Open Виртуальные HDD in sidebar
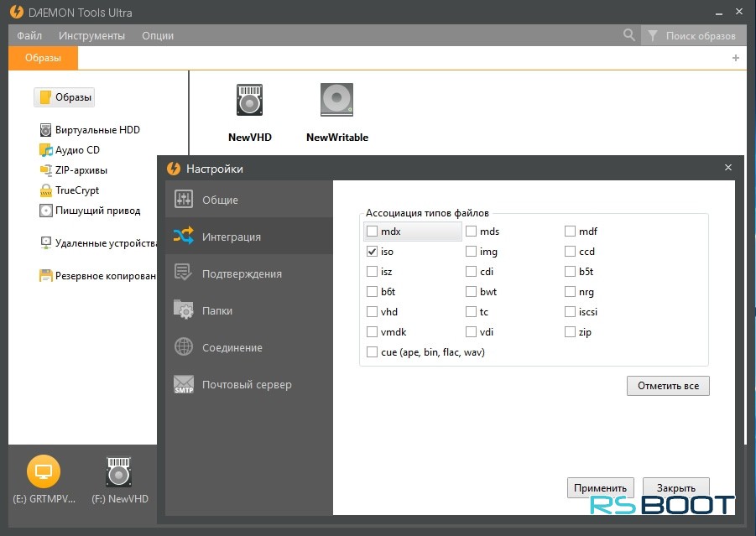 (x=90, y=130)
